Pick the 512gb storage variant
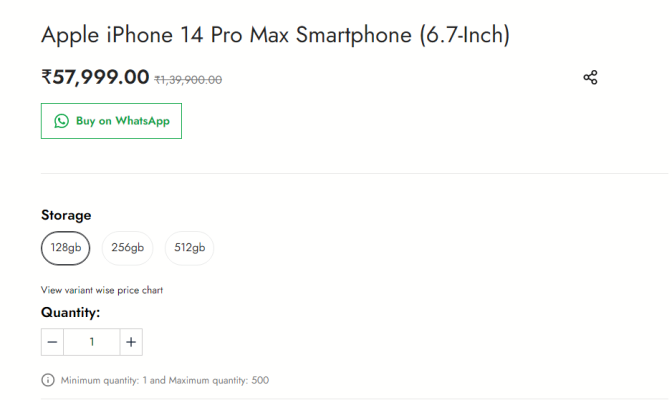The height and width of the screenshot is (400, 672). (189, 248)
